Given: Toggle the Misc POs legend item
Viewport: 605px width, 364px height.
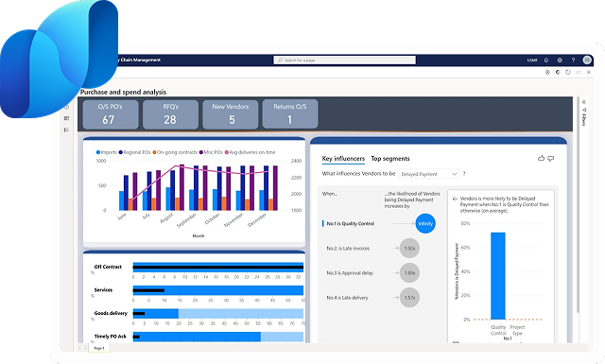Looking at the screenshot, I should [211, 152].
